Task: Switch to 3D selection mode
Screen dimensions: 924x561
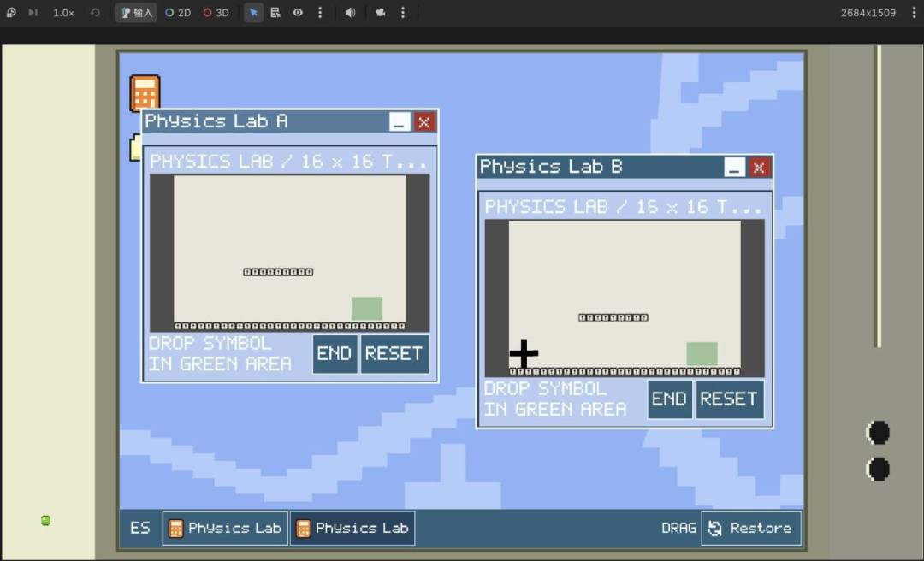Action: pos(216,12)
